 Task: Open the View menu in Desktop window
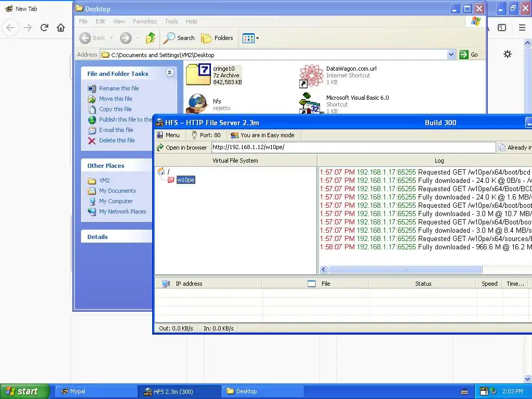[119, 21]
